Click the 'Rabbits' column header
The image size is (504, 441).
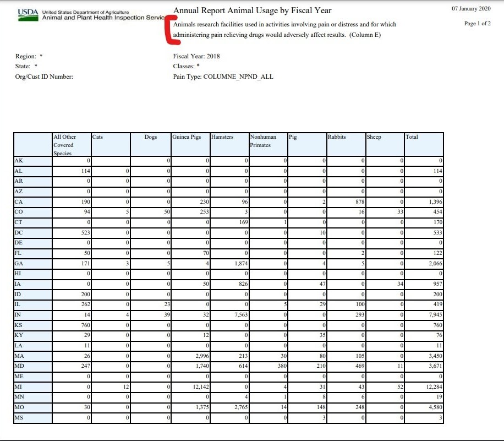[336, 137]
